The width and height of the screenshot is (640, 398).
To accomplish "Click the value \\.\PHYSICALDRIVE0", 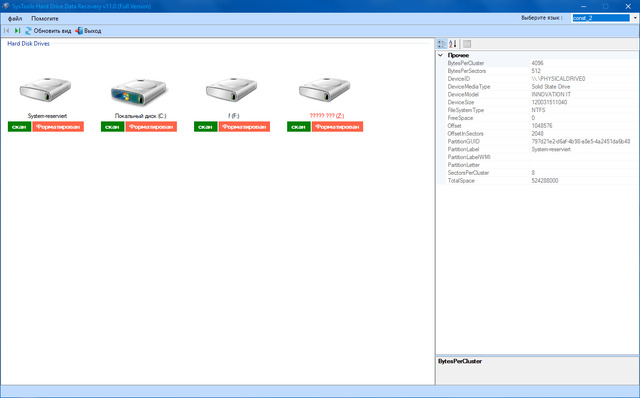I will point(558,79).
